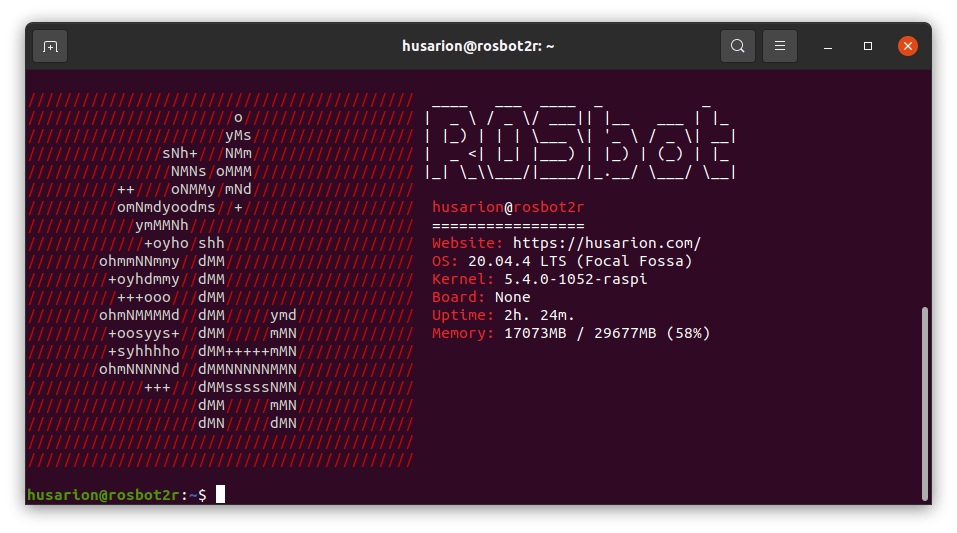Click the Memory: label
This screenshot has width=957, height=533.
click(463, 333)
